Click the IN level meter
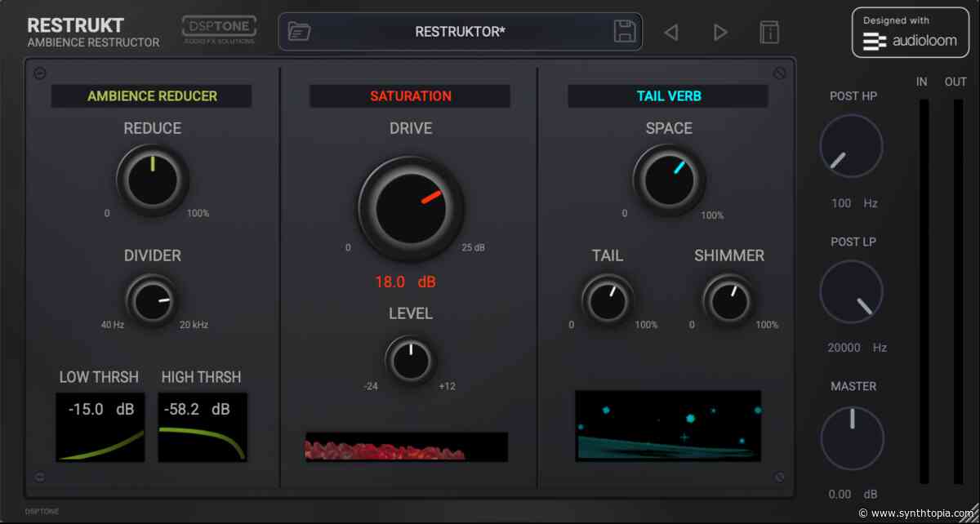 (924, 291)
